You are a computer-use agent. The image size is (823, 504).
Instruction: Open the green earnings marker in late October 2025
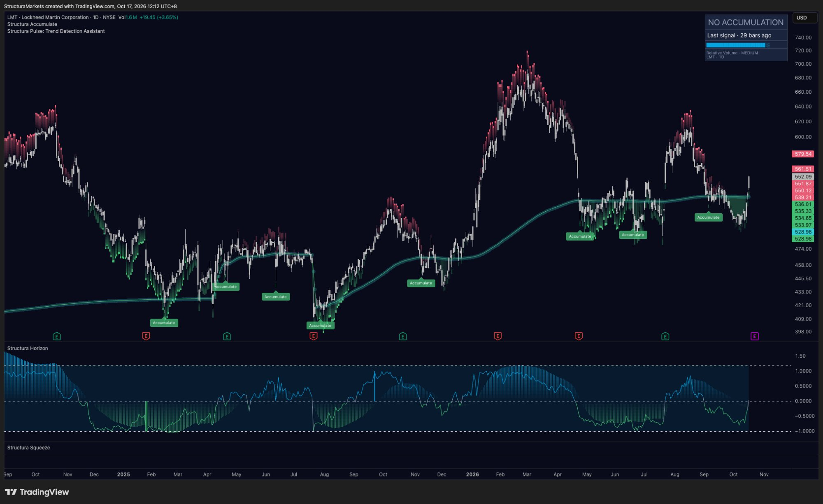click(403, 336)
